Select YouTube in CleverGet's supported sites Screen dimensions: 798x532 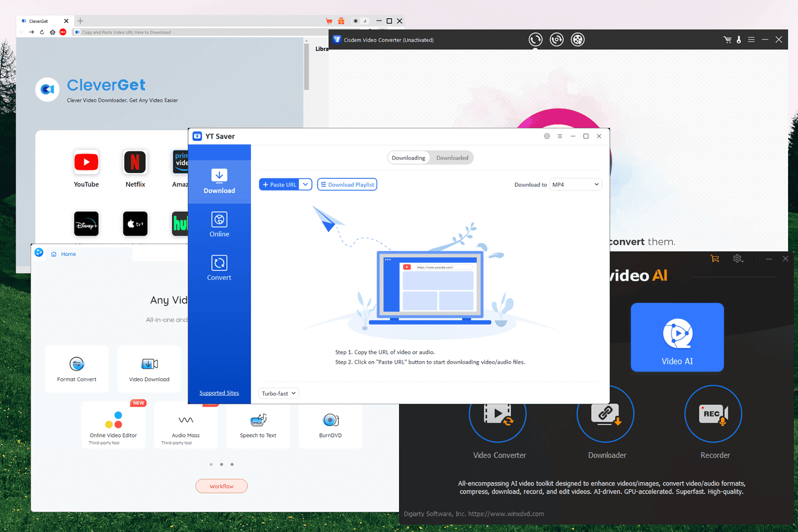[x=86, y=162]
